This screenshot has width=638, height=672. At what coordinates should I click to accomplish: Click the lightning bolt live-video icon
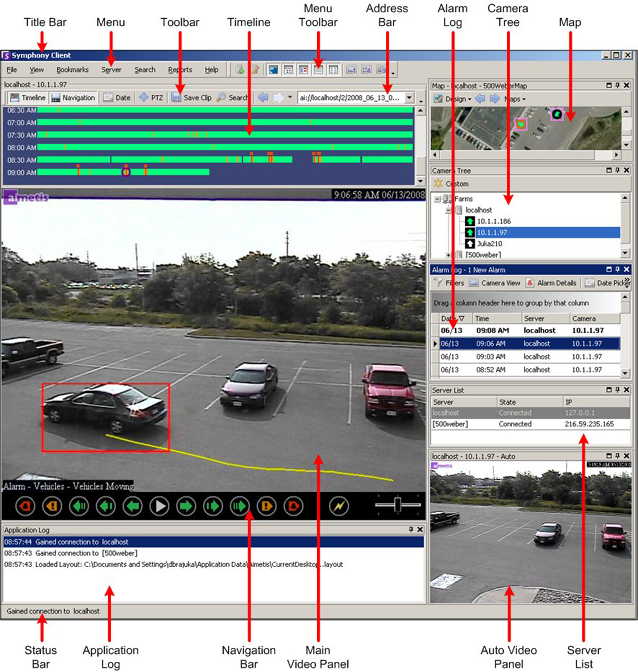pyautogui.click(x=339, y=506)
